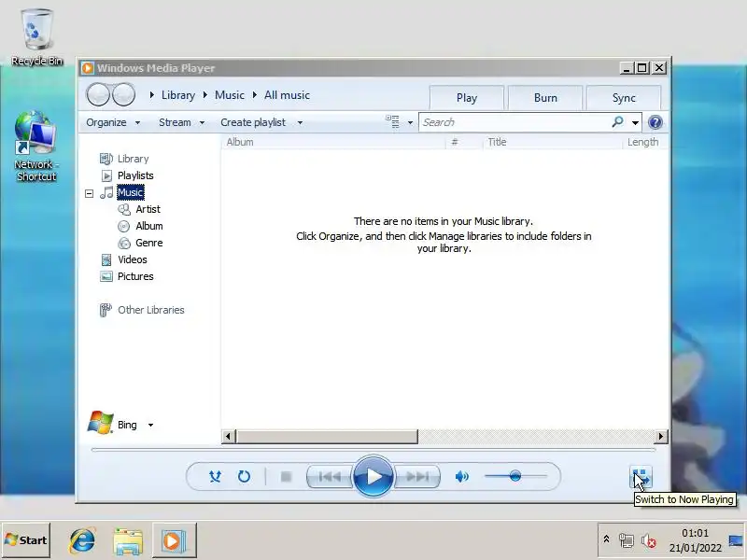This screenshot has width=747, height=560.
Task: Start playback with the Play button
Action: click(373, 476)
